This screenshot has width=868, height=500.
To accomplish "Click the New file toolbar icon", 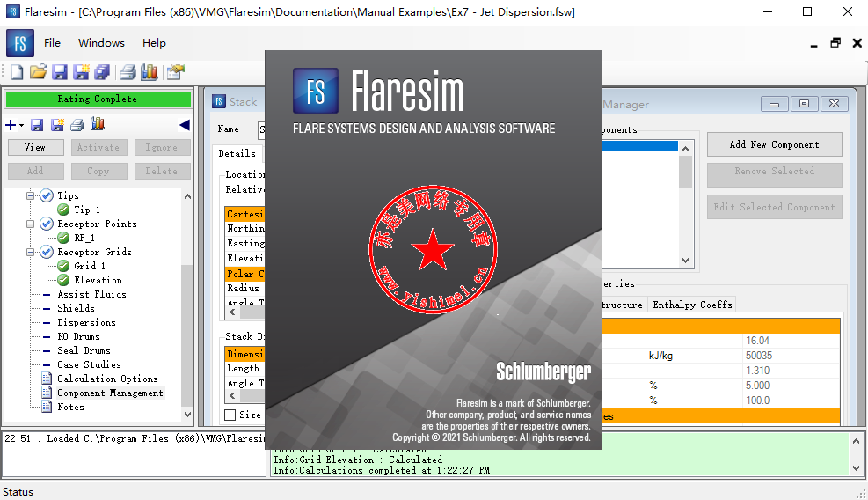I will [x=17, y=72].
